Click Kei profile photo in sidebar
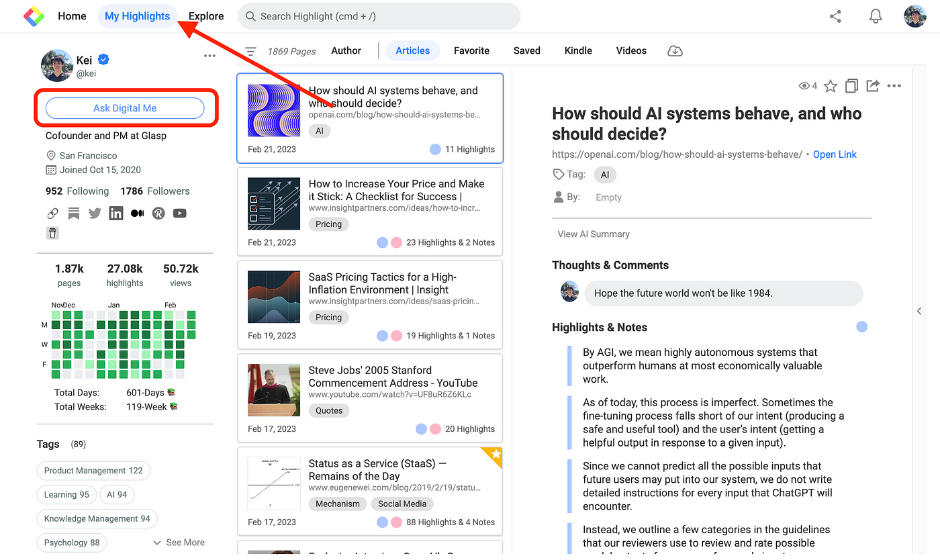940x560 pixels. pyautogui.click(x=57, y=66)
